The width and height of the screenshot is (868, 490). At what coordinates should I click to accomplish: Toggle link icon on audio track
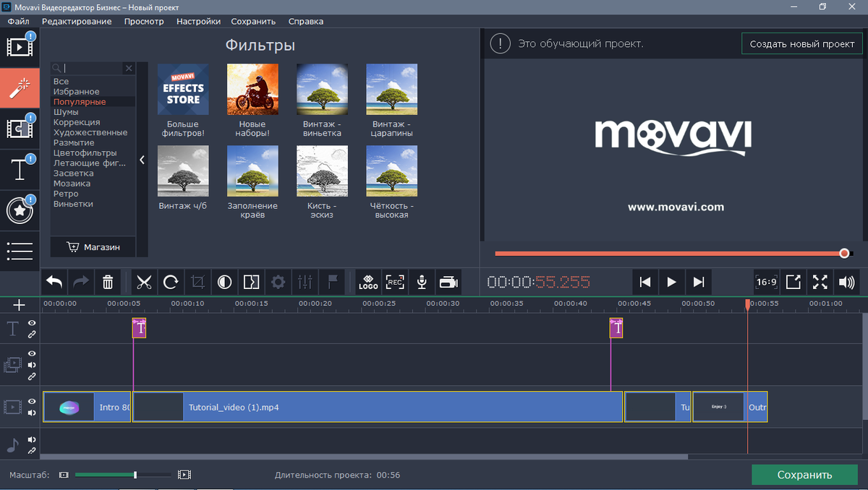click(32, 450)
